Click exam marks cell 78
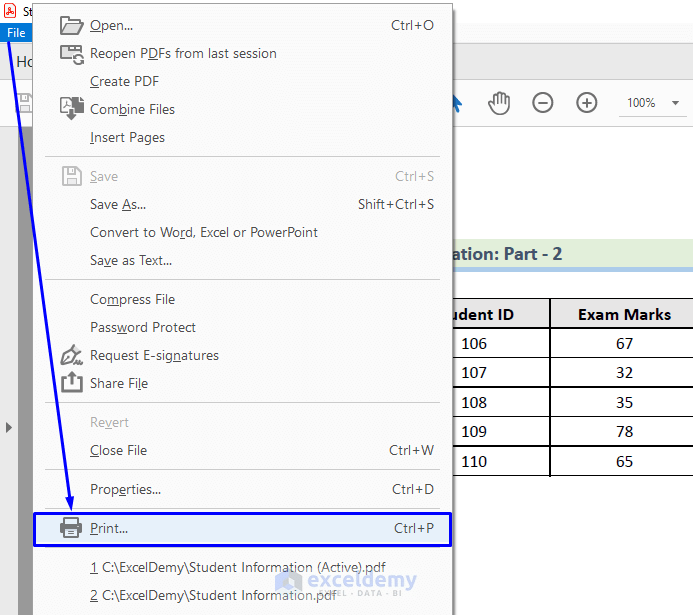Image resolution: width=693 pixels, height=615 pixels. 624,431
